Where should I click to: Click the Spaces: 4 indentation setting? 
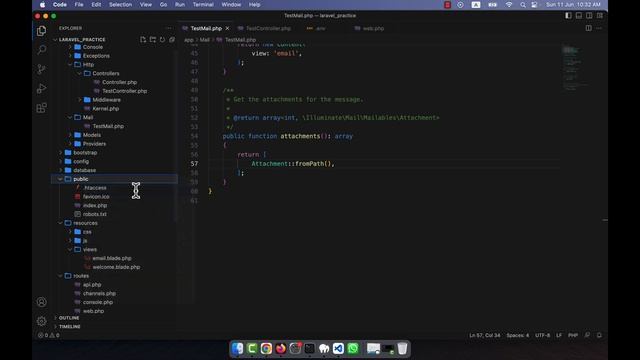point(518,335)
